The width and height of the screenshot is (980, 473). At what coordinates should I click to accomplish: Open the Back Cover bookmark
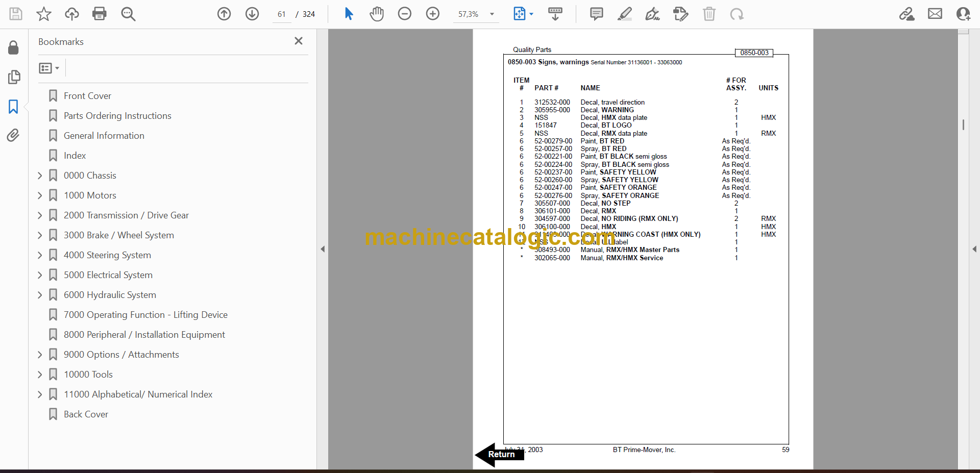click(x=86, y=414)
